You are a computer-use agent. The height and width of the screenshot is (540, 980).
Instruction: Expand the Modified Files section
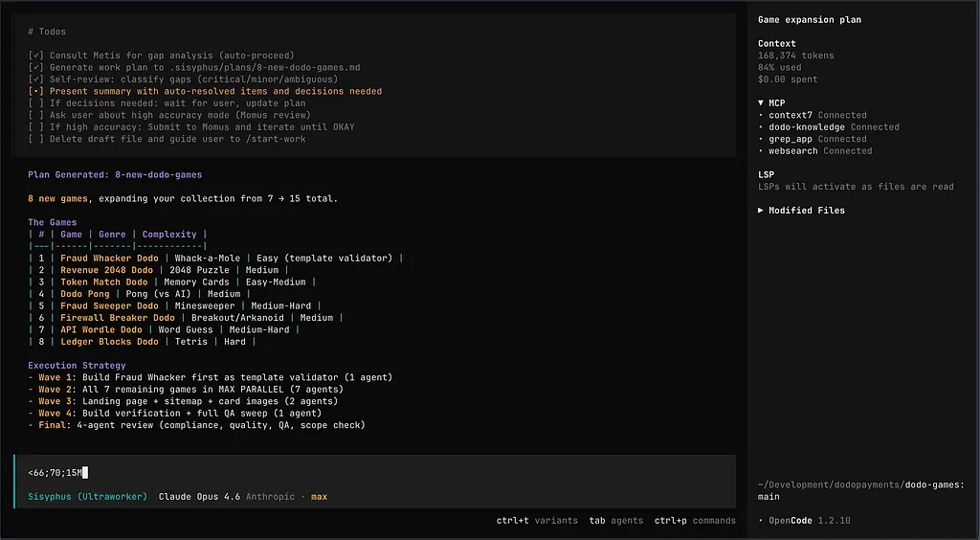(761, 211)
